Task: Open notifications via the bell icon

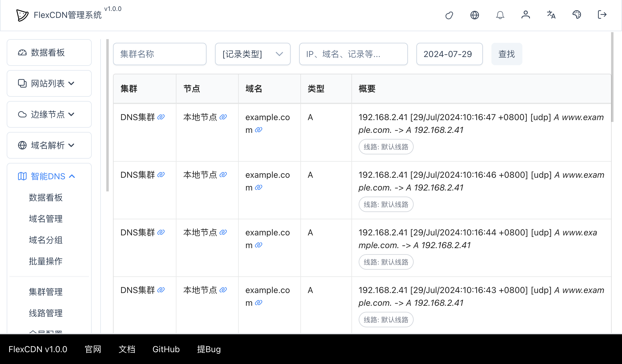Action: [x=500, y=15]
